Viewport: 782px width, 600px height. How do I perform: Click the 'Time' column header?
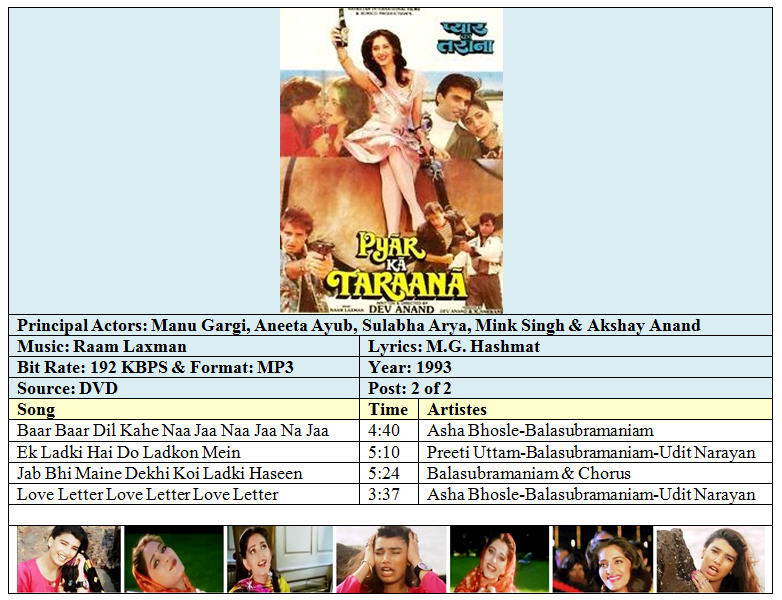pyautogui.click(x=389, y=409)
